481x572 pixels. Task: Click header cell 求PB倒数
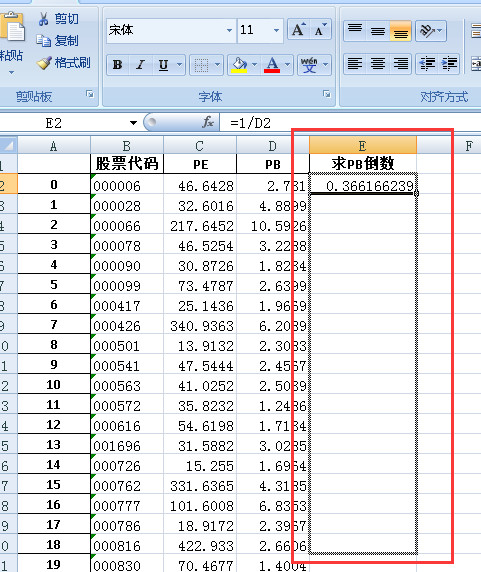click(362, 164)
